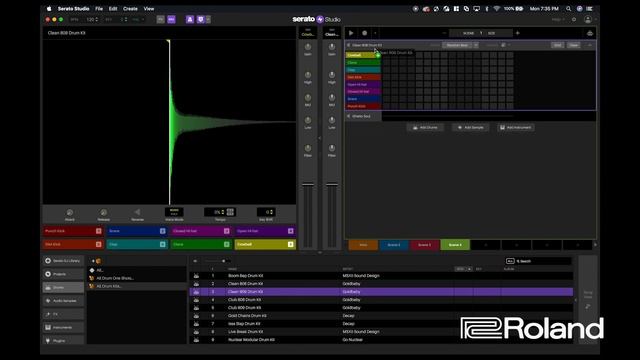The height and width of the screenshot is (360, 640).
Task: Open the File menu
Action: [99, 9]
